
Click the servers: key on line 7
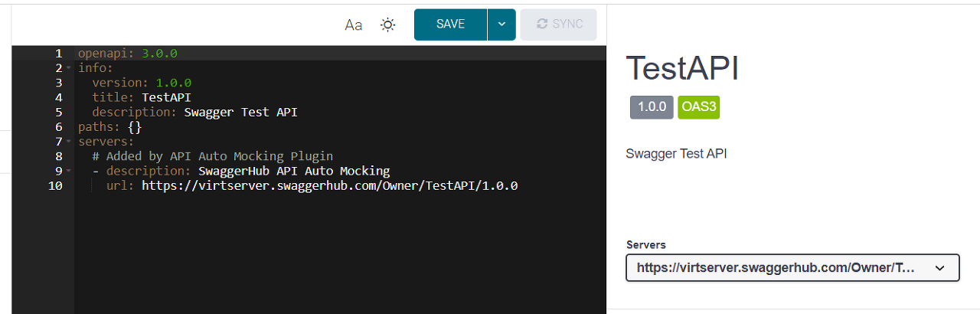(106, 142)
